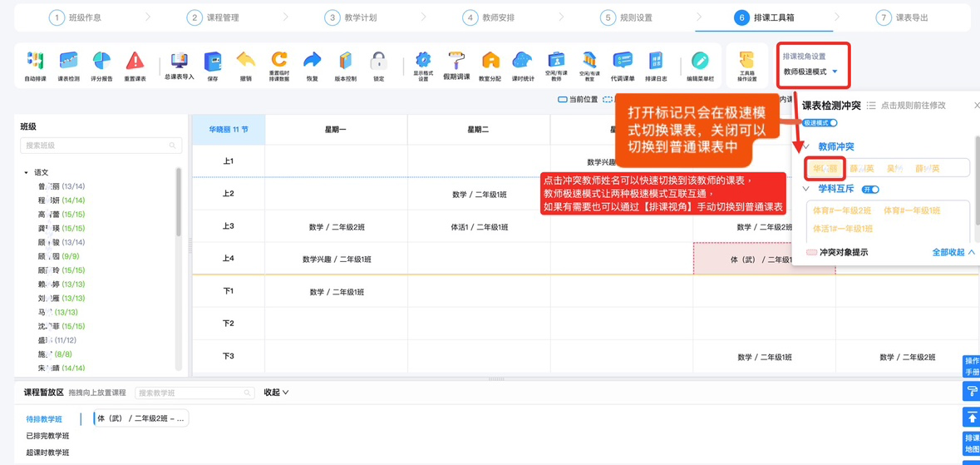Click the list icon beside 课表检测冲突
The height and width of the screenshot is (465, 980).
tap(870, 106)
